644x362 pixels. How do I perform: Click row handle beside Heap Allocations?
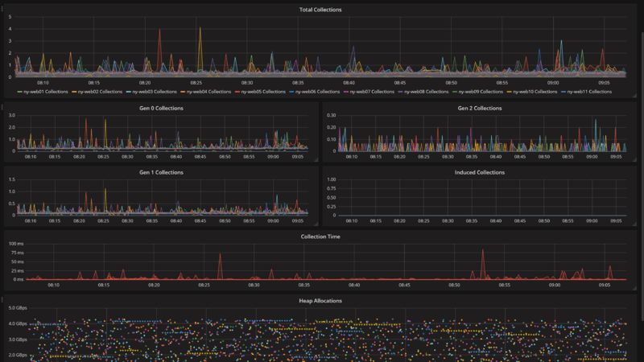tap(2, 299)
